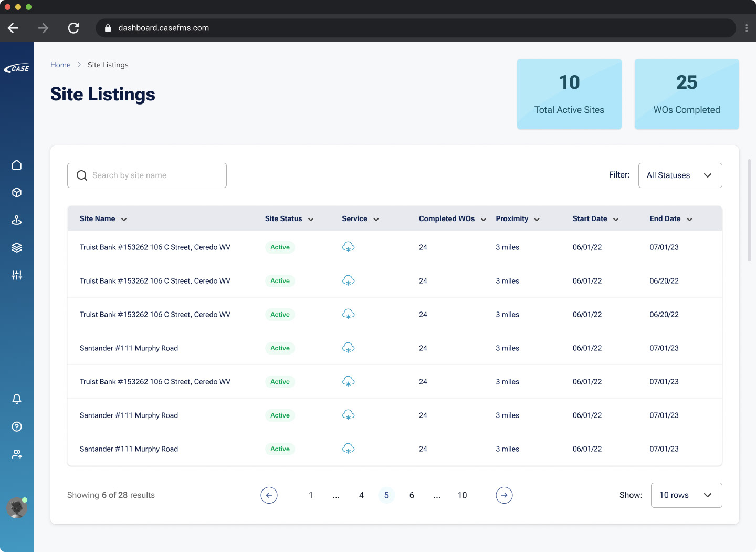The image size is (756, 552).
Task: Go to pagination page 10
Action: 462,495
